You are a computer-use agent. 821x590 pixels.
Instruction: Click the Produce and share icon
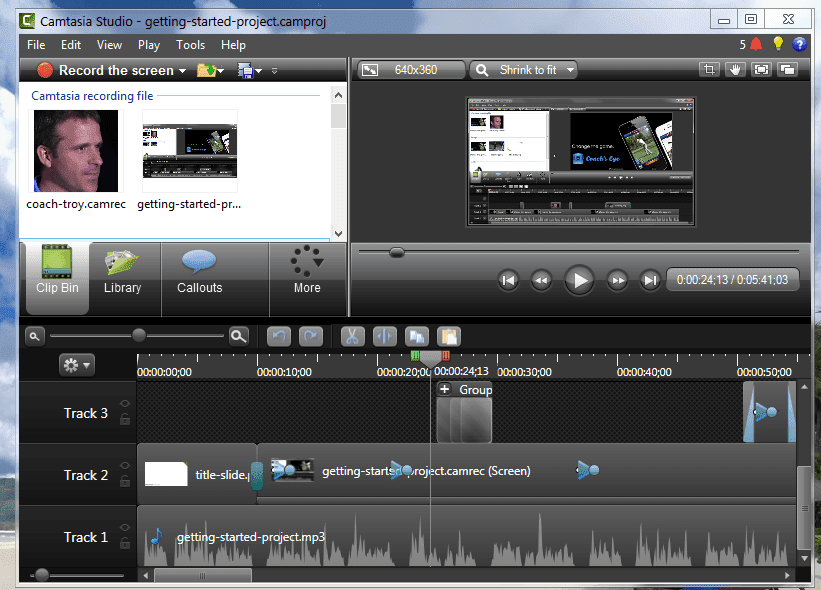[x=245, y=70]
